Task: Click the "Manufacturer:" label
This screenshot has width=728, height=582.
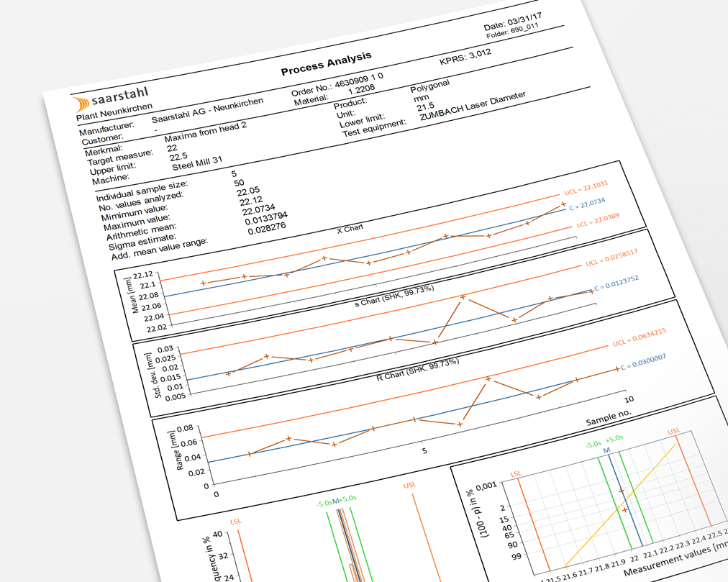Action: [106, 127]
